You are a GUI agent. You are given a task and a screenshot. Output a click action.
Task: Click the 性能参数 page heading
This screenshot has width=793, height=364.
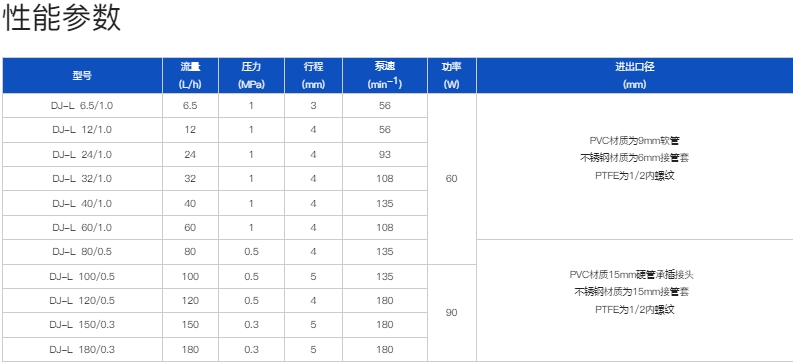click(x=62, y=18)
